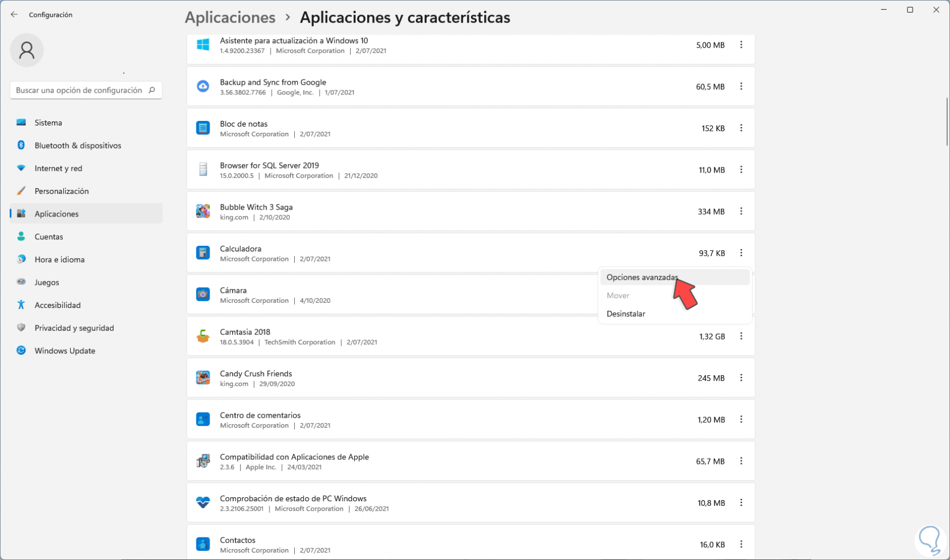Click the Calculadora app icon
This screenshot has width=950, height=560.
203,253
